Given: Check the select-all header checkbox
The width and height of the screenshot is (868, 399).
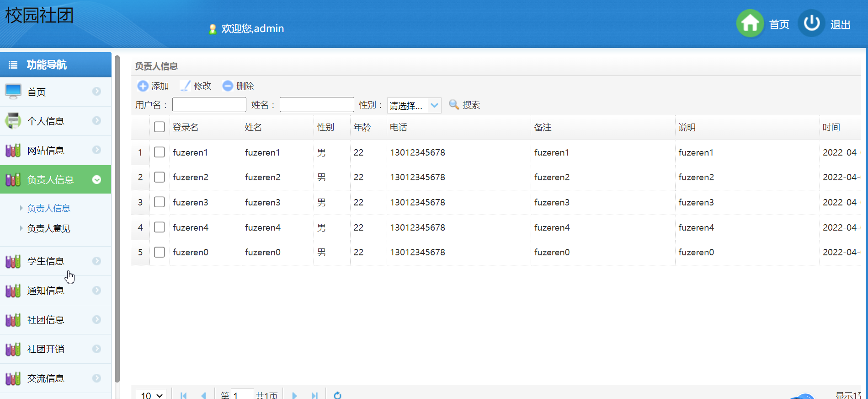Looking at the screenshot, I should [159, 127].
